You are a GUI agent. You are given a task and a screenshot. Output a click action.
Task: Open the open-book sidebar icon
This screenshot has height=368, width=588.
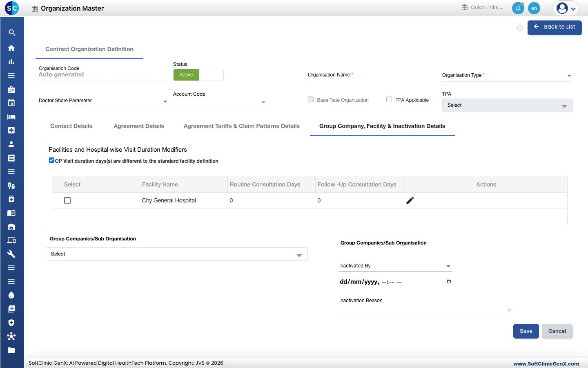tap(11, 213)
